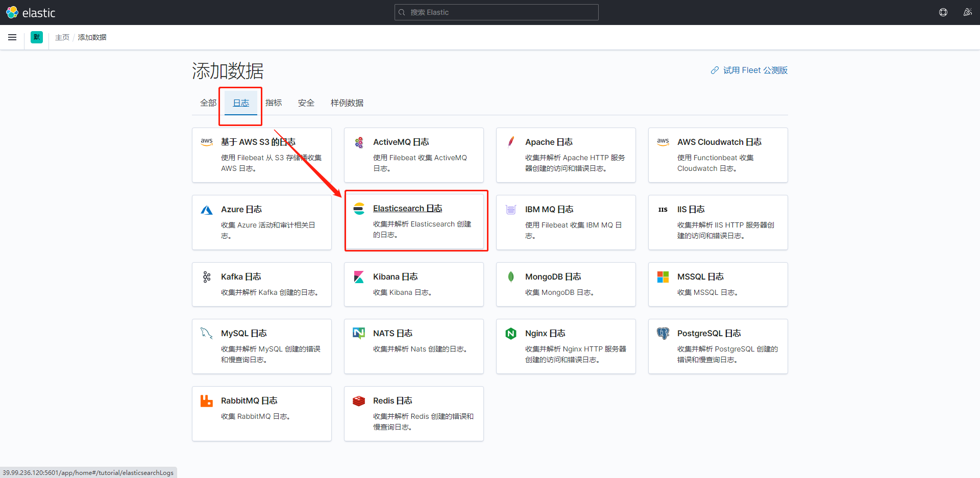This screenshot has width=980, height=478.
Task: Click description '收集 RabbitMQ 日志。'
Action: coord(256,416)
